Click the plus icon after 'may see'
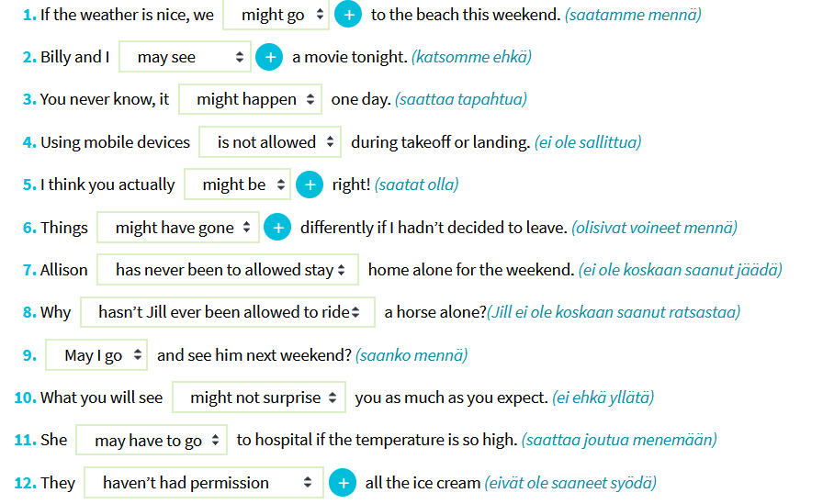 tap(269, 57)
